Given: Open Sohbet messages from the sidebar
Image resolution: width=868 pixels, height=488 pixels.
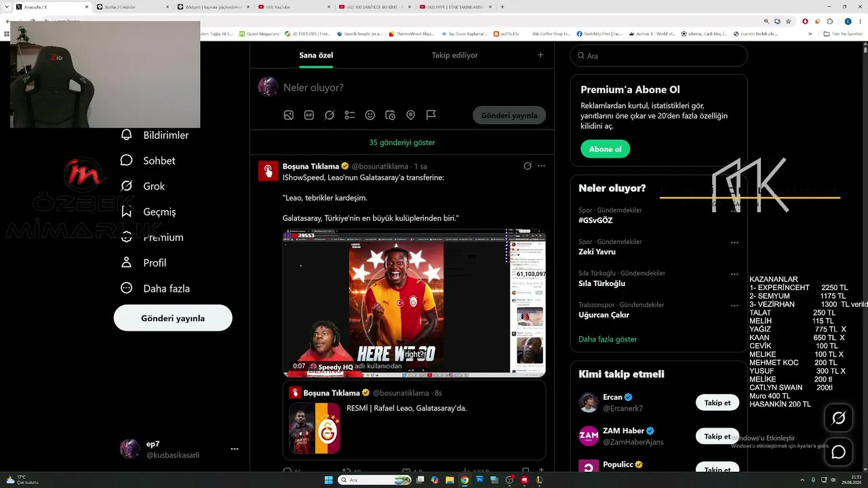Looking at the screenshot, I should (148, 161).
